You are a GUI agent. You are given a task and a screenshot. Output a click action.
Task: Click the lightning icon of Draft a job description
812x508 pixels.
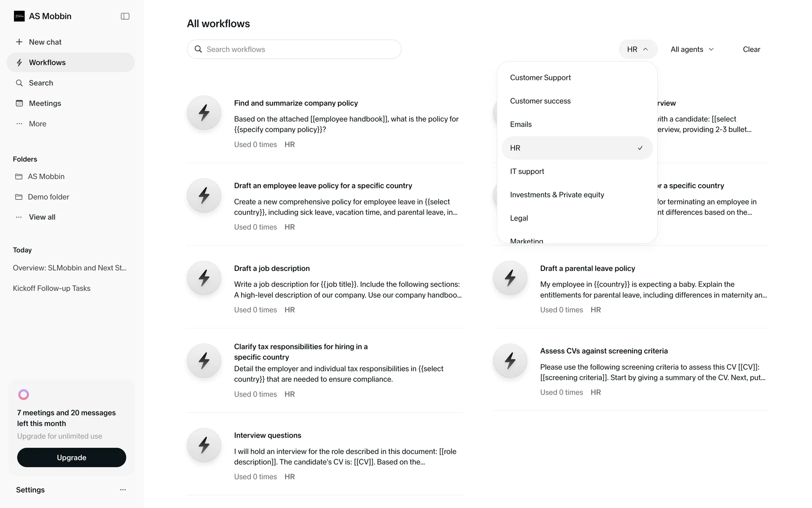coord(204,278)
